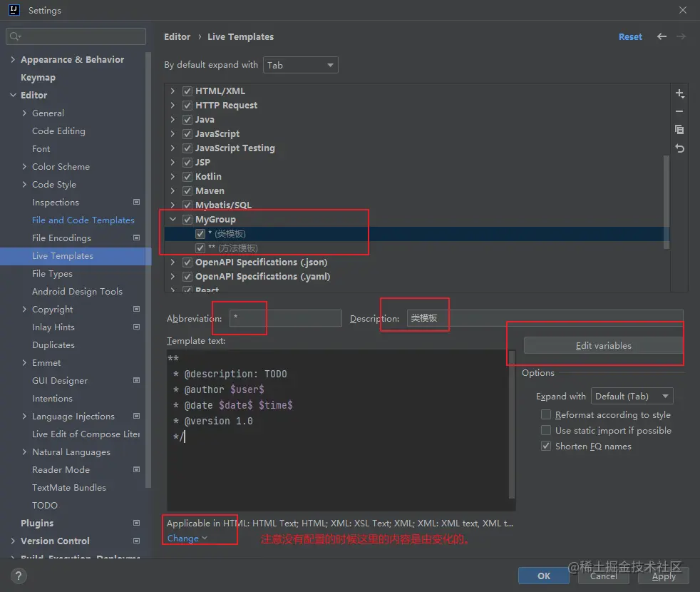Click the Reset link
Viewport: 700px width, 592px height.
(630, 36)
